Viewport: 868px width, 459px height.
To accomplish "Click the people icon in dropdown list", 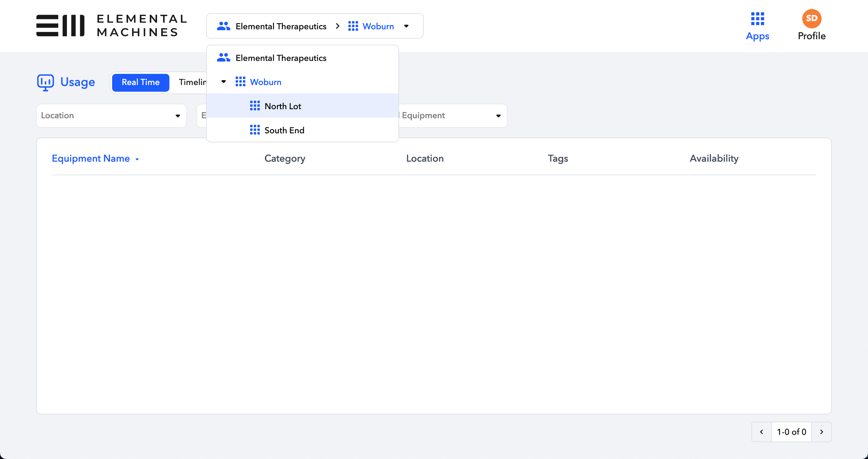I will 223,58.
